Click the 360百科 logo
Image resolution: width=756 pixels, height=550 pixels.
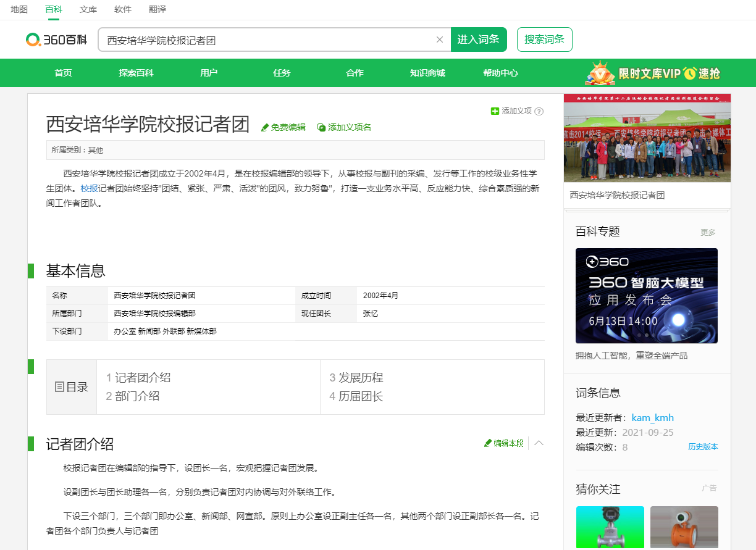pos(56,40)
